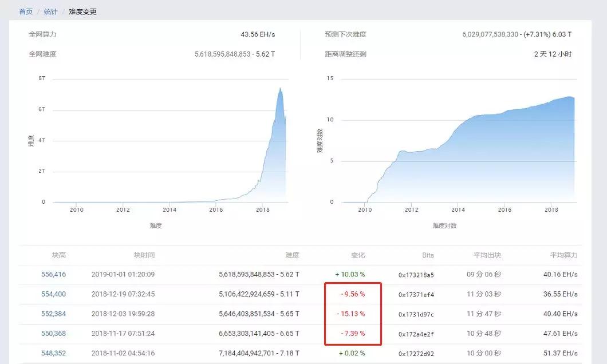Click the 变化 column header
607x364 pixels.
pyautogui.click(x=357, y=255)
